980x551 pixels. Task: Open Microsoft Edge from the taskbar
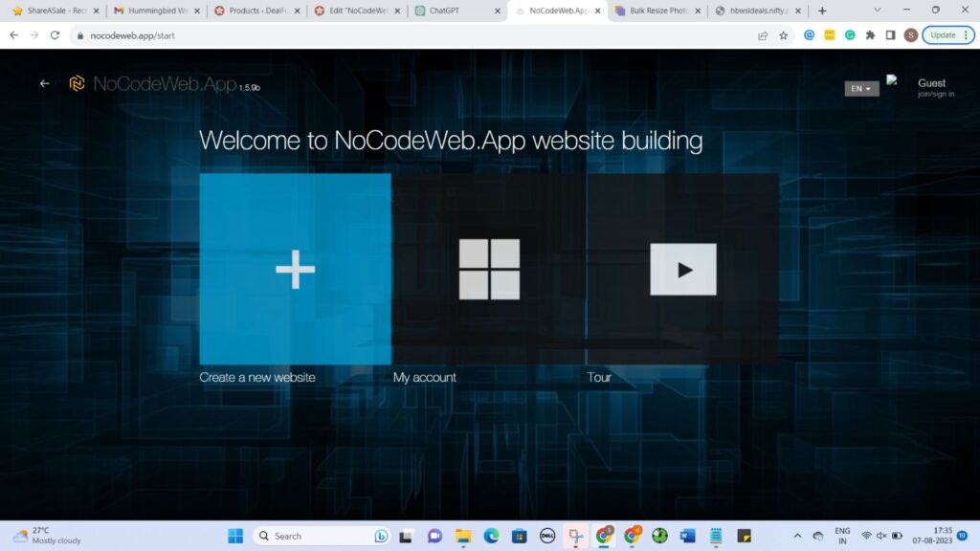[x=491, y=536]
